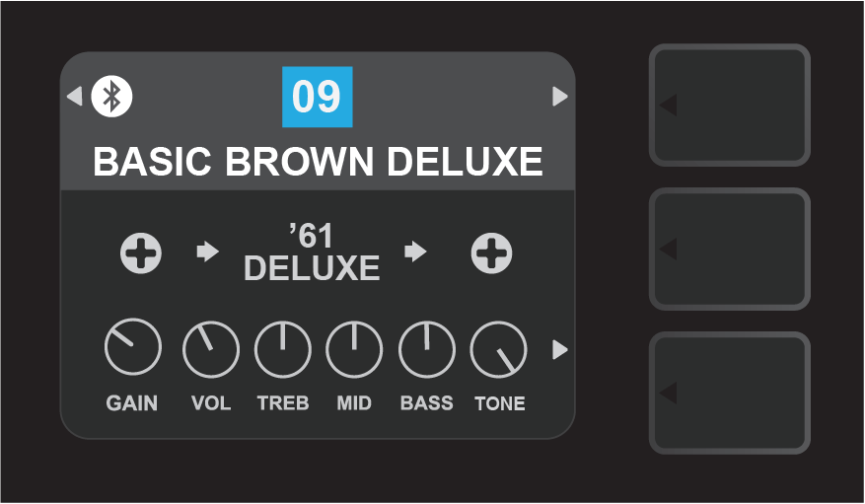Select the TREB knob
Screen dimensions: 865x504
click(x=283, y=349)
